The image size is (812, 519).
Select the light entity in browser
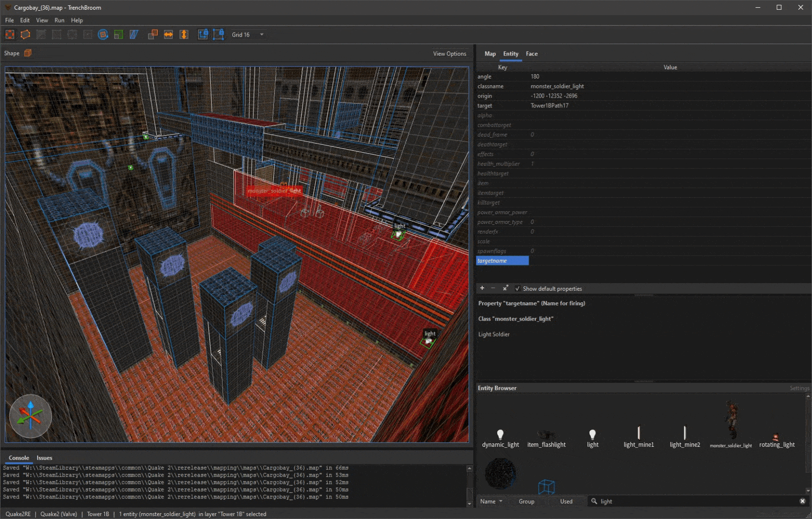coord(592,438)
